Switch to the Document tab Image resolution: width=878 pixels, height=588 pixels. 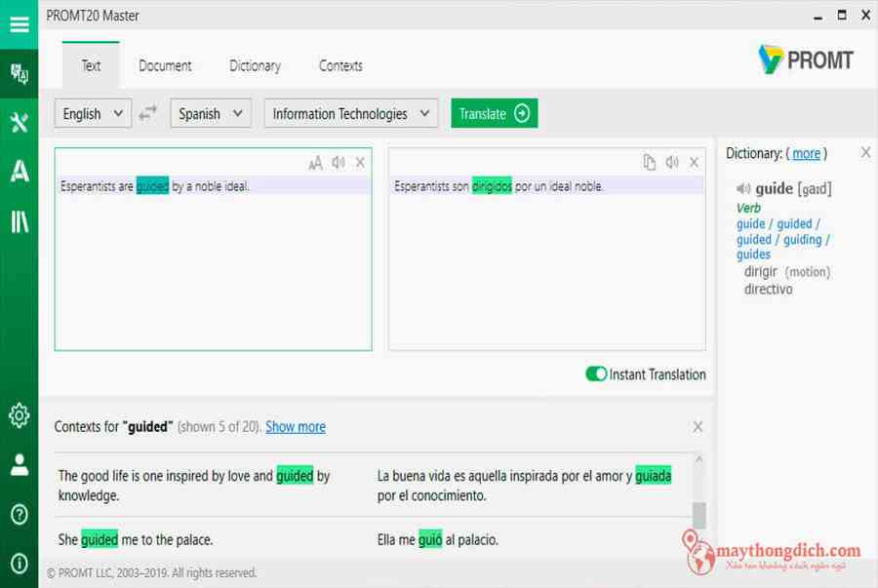pos(165,66)
